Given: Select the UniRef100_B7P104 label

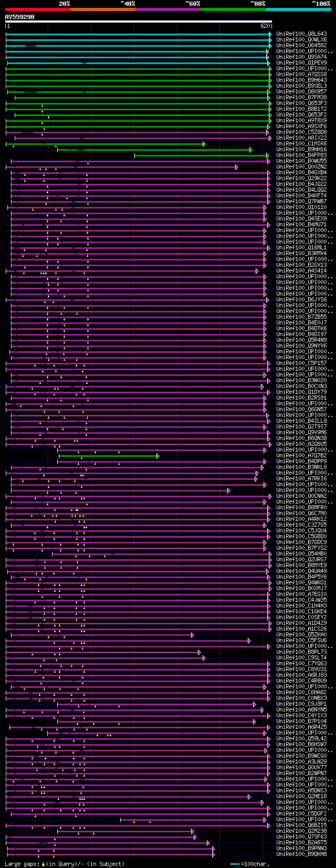Looking at the screenshot, I should (x=301, y=721).
